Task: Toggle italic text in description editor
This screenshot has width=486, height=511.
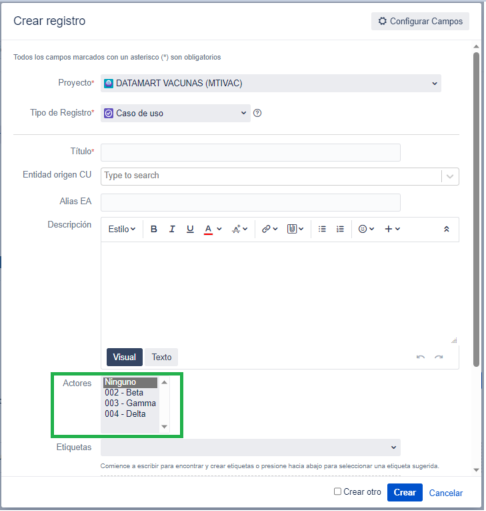Action: (x=172, y=229)
